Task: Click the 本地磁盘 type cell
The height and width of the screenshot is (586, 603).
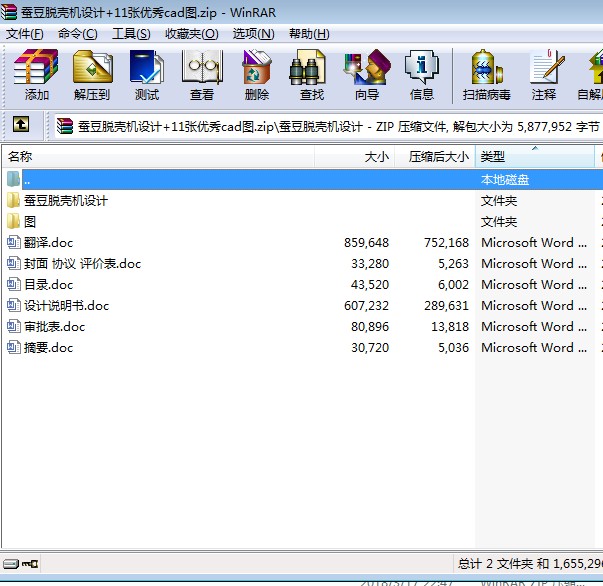Action: [x=505, y=180]
